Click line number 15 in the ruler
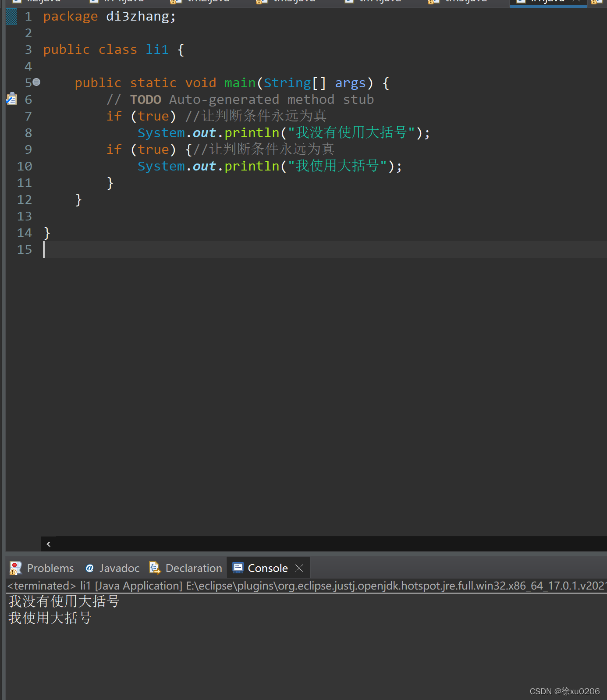 coord(25,249)
